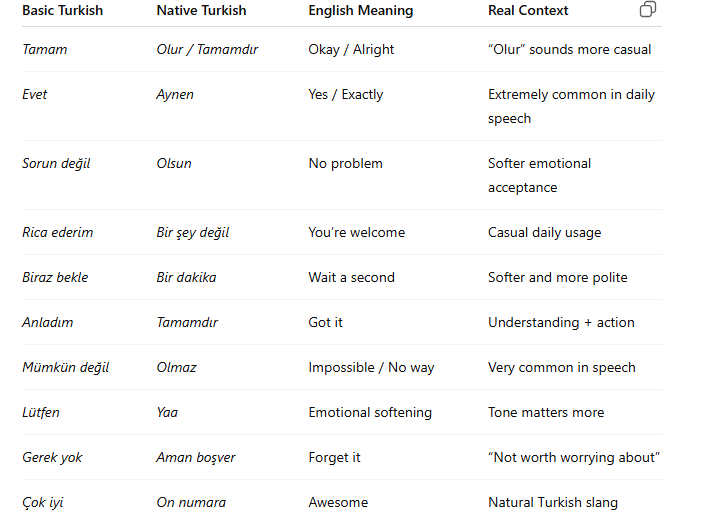Image resolution: width=711 pixels, height=519 pixels.
Task: Click the copy table icon
Action: pos(648,9)
